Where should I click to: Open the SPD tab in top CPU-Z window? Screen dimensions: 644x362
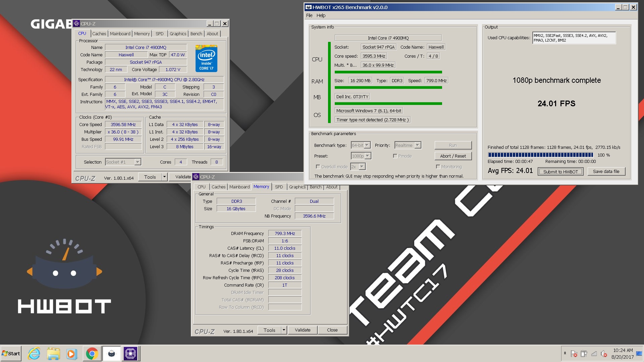coord(160,34)
